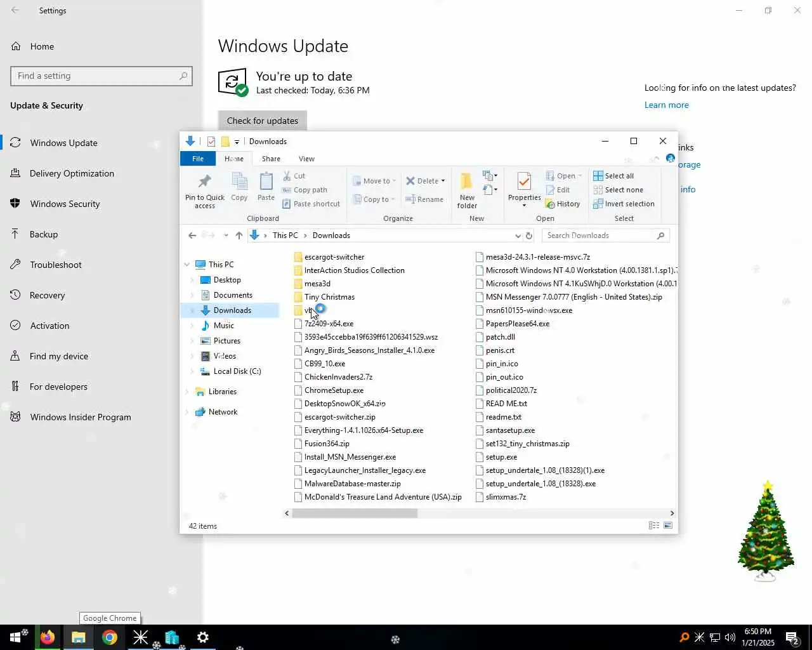The height and width of the screenshot is (650, 812).
Task: Open Customize Quick Access Toolbar dropdown
Action: pyautogui.click(x=237, y=142)
